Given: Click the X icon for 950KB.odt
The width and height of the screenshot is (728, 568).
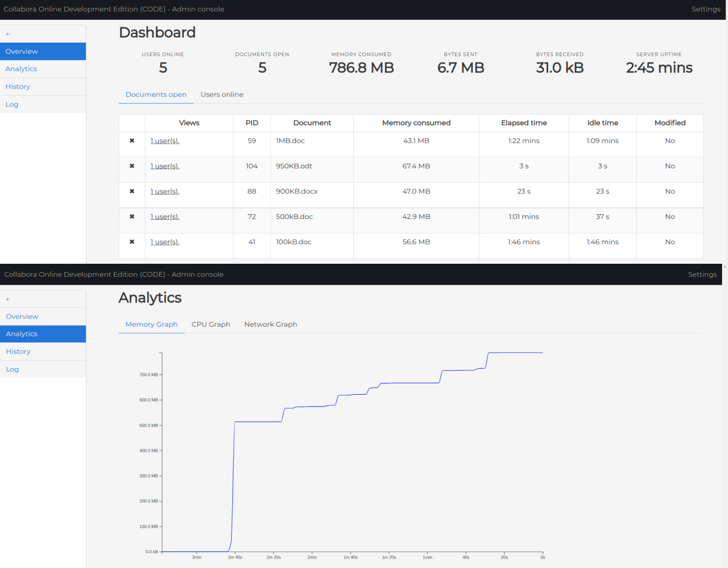Looking at the screenshot, I should pyautogui.click(x=132, y=166).
